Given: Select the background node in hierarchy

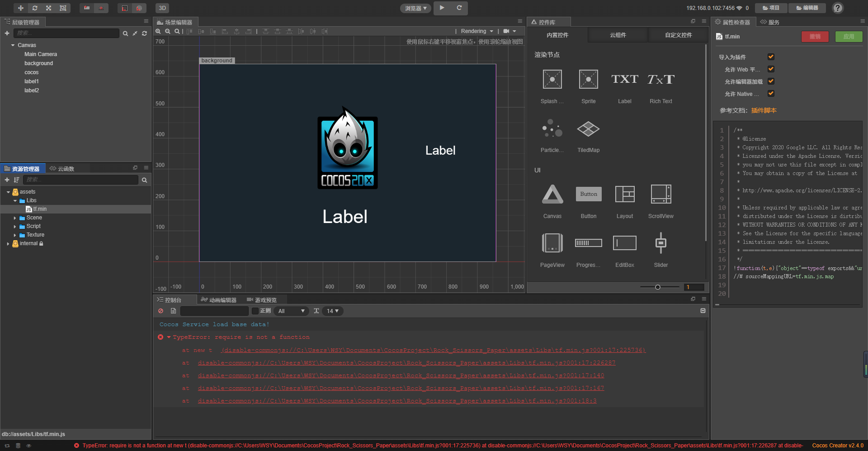Looking at the screenshot, I should pos(38,63).
